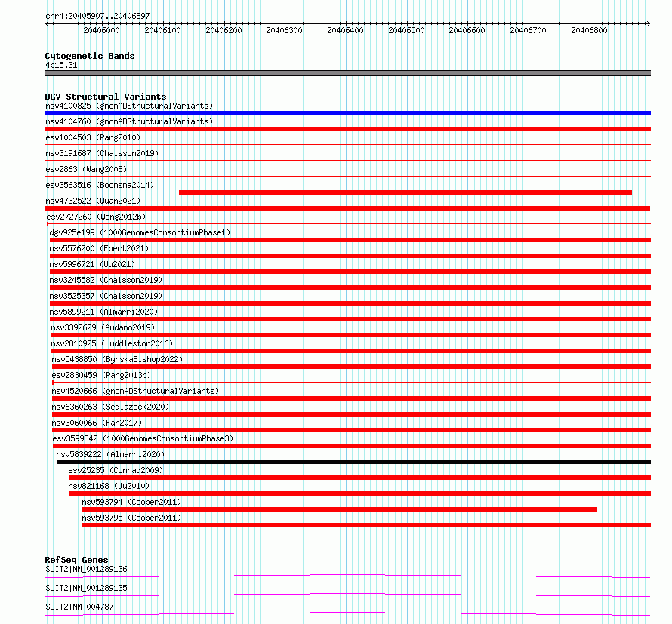Open variant esv1004503 (Pang2010)

point(93,137)
